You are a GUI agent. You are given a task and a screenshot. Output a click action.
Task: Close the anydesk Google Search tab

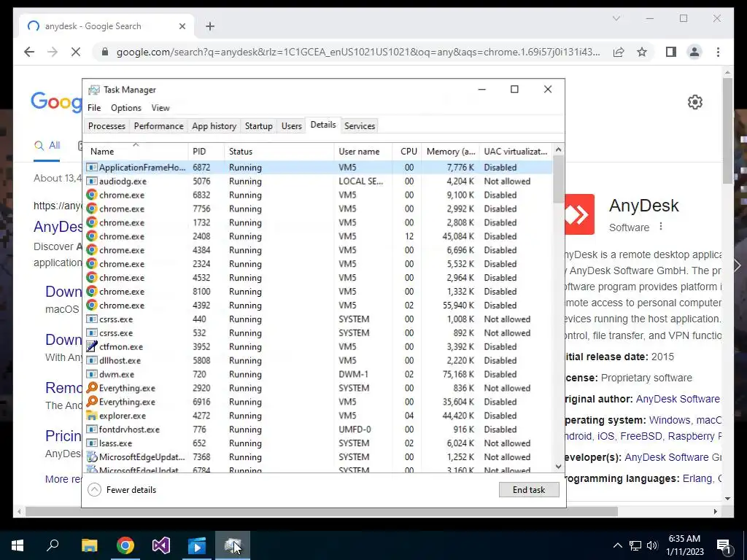(x=182, y=26)
